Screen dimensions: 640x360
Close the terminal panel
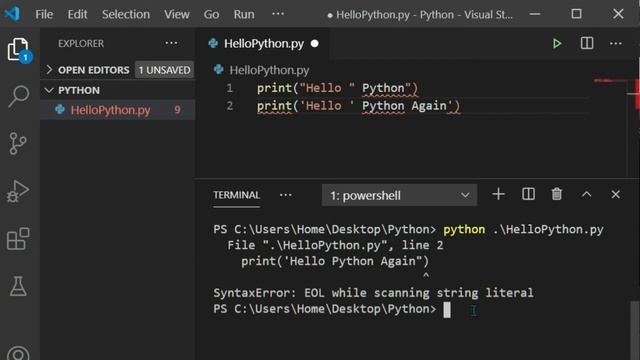(x=616, y=195)
